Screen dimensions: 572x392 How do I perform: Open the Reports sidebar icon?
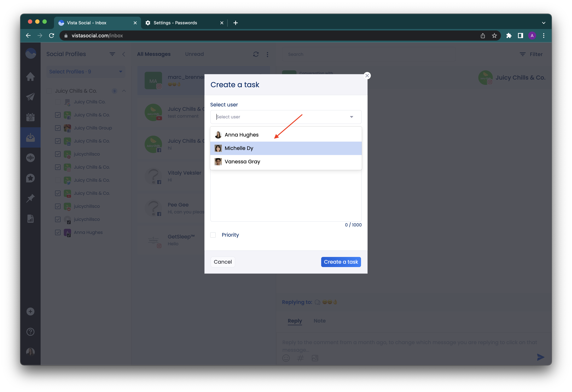tap(30, 219)
